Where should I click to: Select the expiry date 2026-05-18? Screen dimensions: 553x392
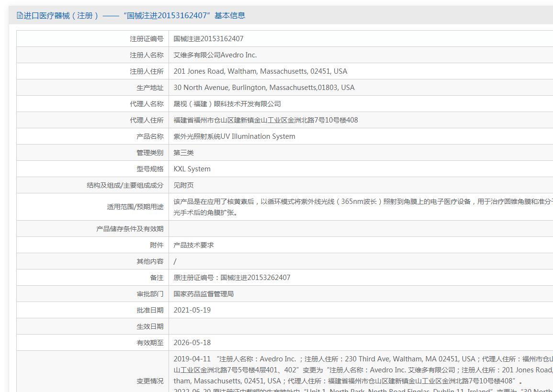point(192,343)
